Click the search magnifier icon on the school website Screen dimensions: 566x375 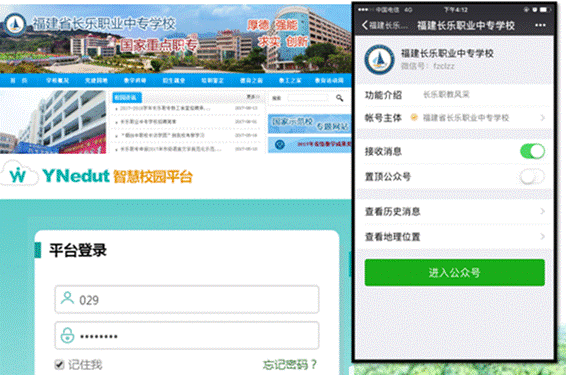pos(339,98)
